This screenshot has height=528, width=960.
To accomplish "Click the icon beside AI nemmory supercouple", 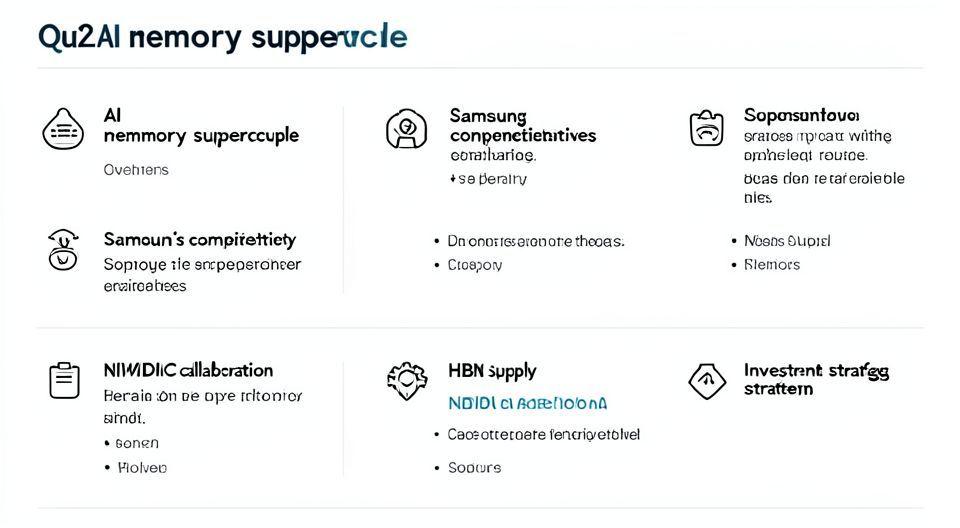I will 63,130.
